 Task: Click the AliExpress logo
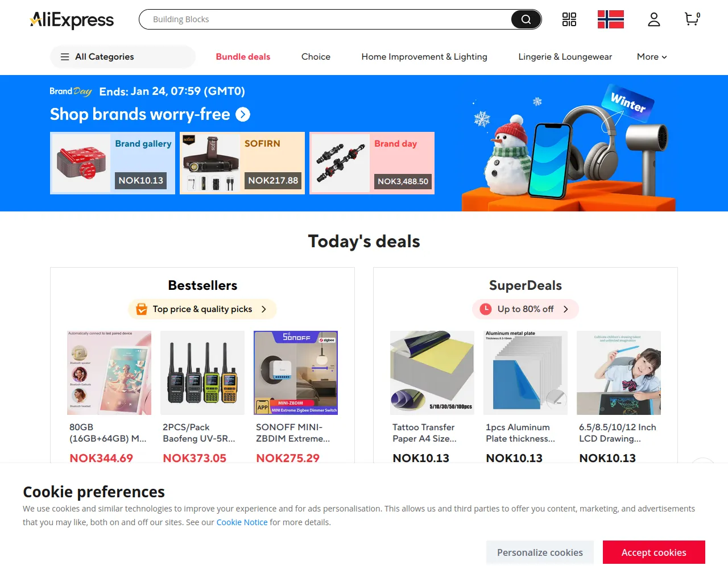72,20
